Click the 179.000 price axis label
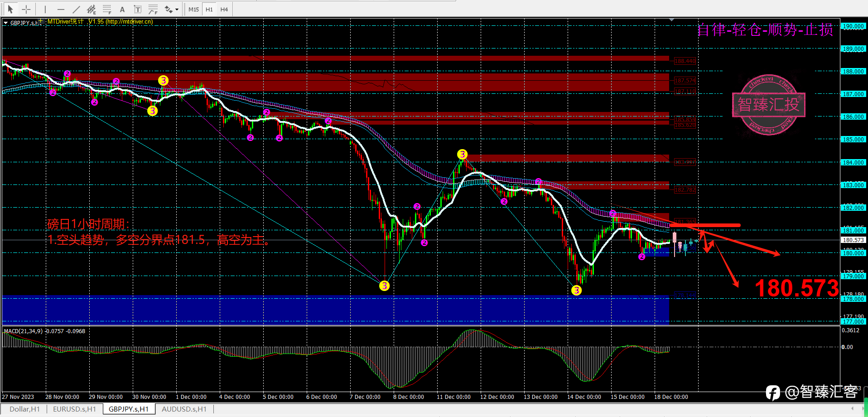 tap(853, 276)
